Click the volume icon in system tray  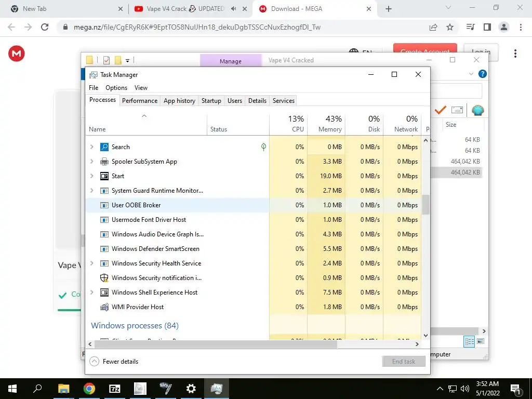coord(465,389)
